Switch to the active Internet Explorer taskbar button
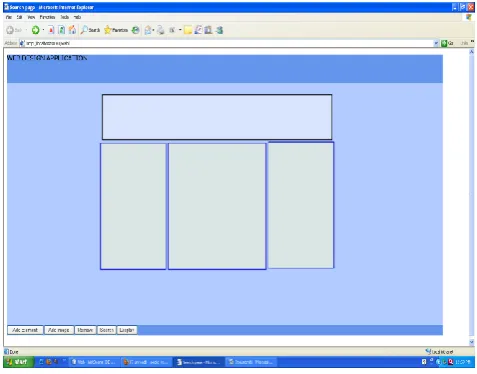Image resolution: width=477 pixels, height=374 pixels. (x=199, y=362)
